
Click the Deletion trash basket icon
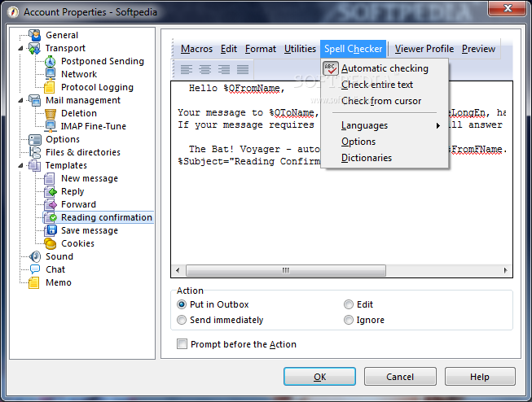[x=51, y=113]
